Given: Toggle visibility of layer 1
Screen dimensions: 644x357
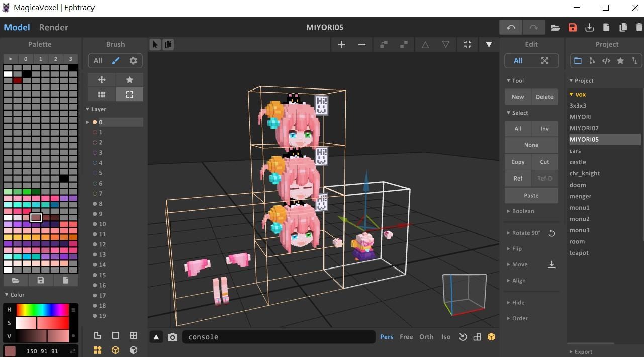Looking at the screenshot, I should coord(95,132).
